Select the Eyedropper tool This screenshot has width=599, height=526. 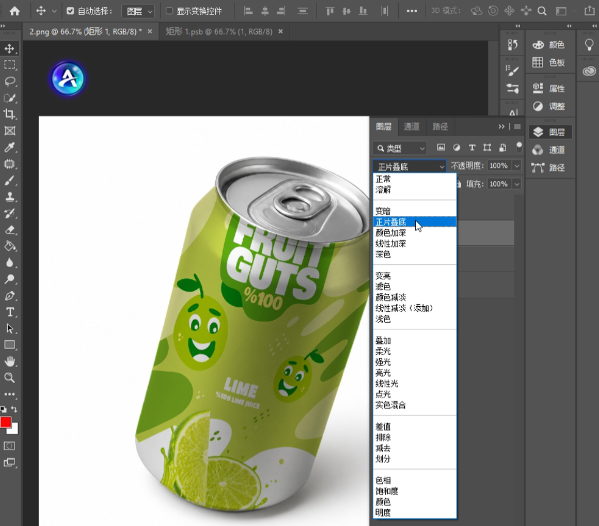pos(10,147)
